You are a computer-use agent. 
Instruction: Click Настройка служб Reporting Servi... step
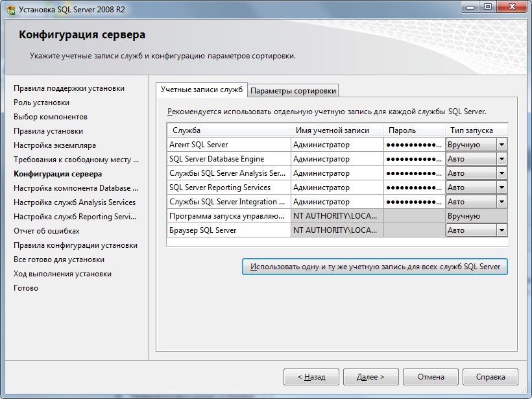tap(75, 217)
